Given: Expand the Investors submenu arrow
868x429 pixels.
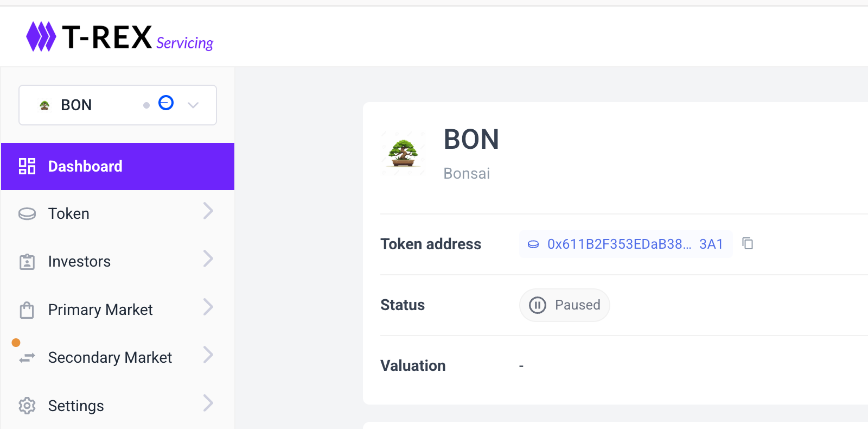Looking at the screenshot, I should tap(208, 259).
